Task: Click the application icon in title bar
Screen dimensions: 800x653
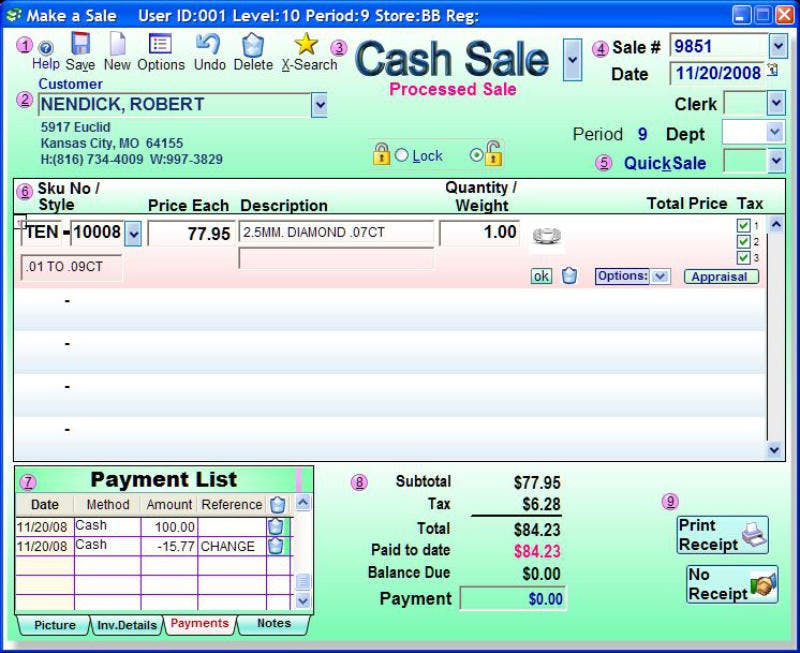Action: [x=14, y=15]
